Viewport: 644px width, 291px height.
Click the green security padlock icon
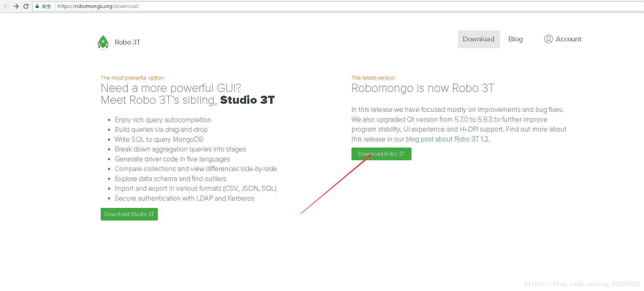(37, 6)
